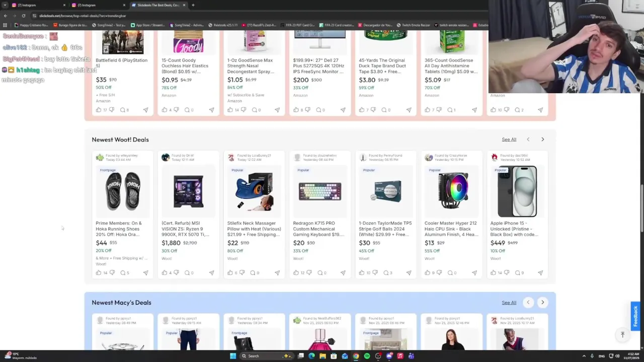Viewport: 644px width, 362px height.
Task: Open the browser tab list dropdown
Action: (x=5, y=5)
